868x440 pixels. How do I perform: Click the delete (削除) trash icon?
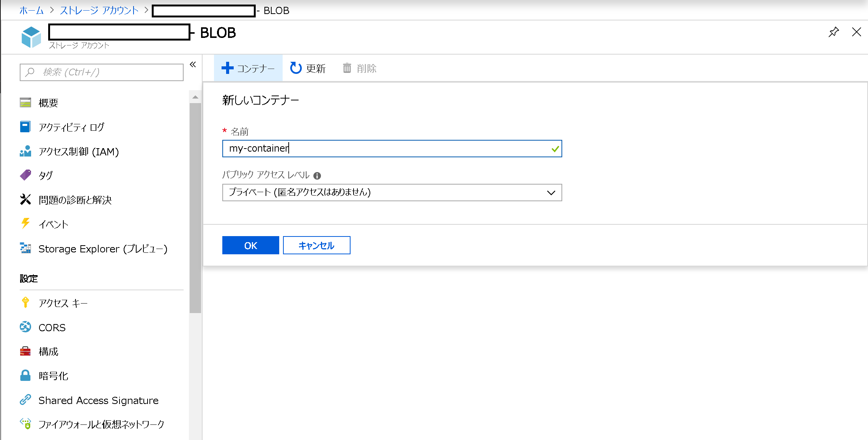[347, 68]
